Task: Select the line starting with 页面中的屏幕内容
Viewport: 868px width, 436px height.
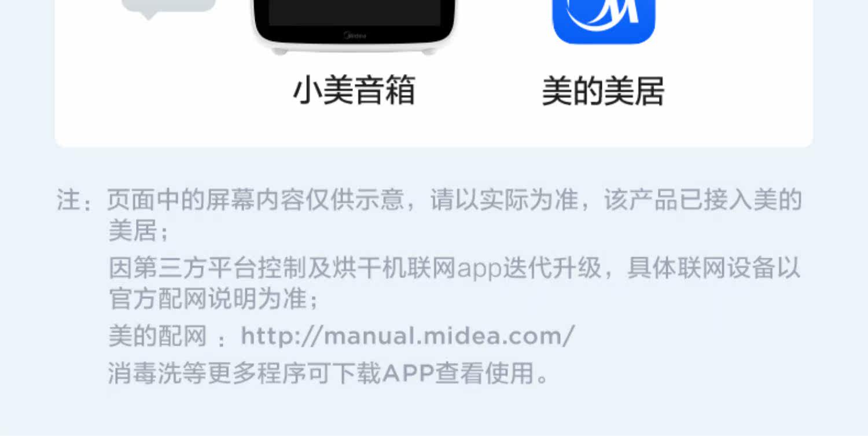Action: coord(454,200)
